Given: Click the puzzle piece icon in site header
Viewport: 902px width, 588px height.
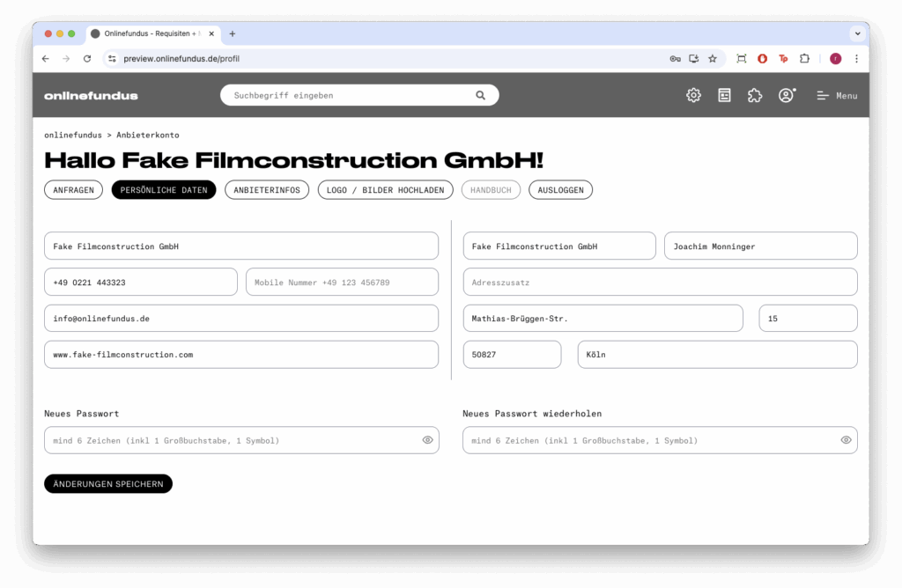Looking at the screenshot, I should [x=755, y=95].
